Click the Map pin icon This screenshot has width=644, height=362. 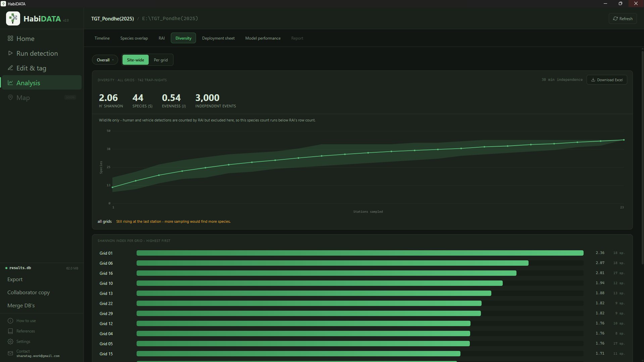[x=10, y=97]
